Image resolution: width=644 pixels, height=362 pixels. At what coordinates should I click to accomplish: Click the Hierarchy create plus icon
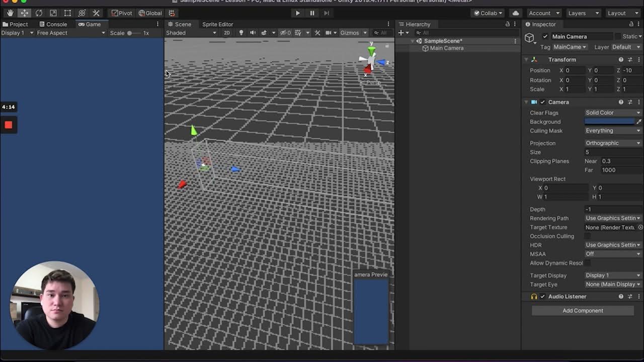click(401, 33)
